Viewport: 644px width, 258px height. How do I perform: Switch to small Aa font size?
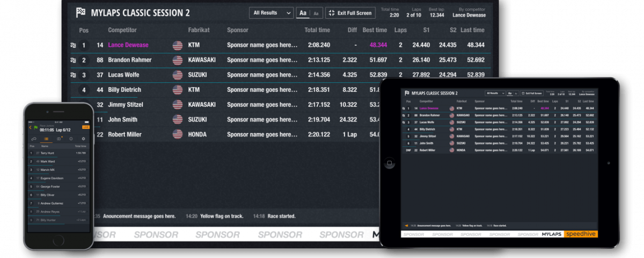[316, 13]
